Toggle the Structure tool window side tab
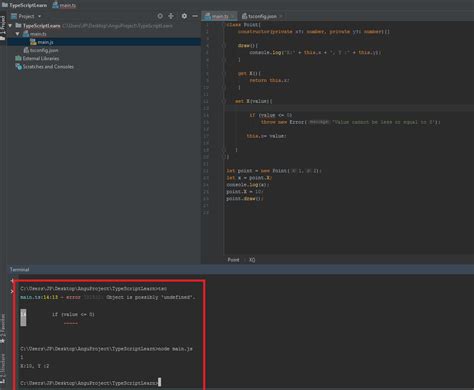The image size is (474, 390). tap(3, 368)
